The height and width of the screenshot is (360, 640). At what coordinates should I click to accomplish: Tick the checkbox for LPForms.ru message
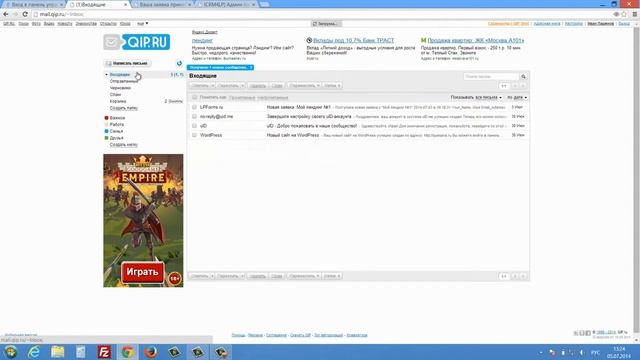tap(194, 107)
